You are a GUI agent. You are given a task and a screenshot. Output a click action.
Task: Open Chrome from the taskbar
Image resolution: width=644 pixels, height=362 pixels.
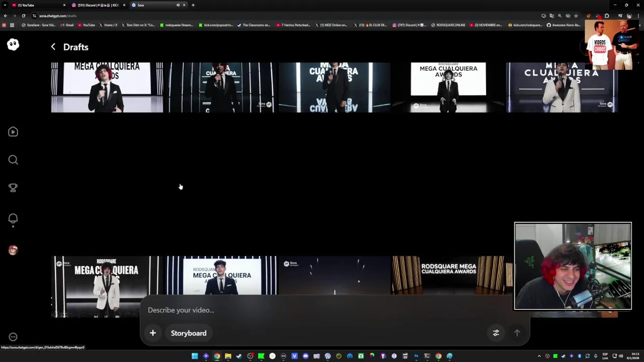[217, 356]
